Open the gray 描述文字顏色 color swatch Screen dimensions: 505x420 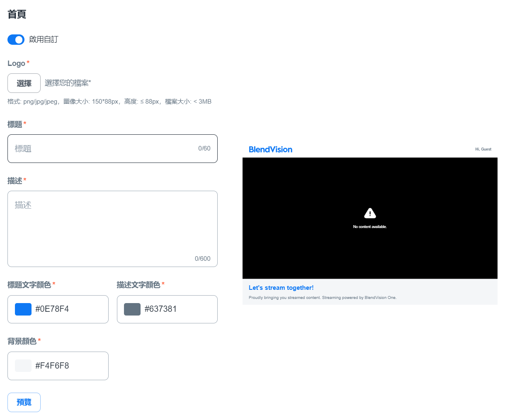click(x=132, y=309)
